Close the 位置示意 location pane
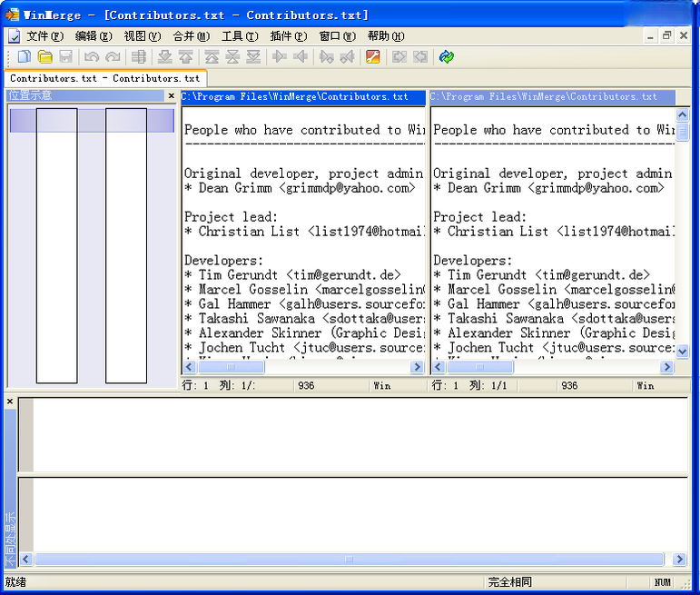This screenshot has width=700, height=595. click(172, 95)
